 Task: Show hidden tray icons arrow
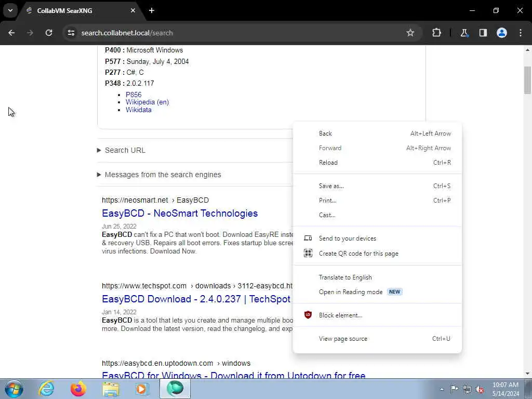[x=442, y=389]
